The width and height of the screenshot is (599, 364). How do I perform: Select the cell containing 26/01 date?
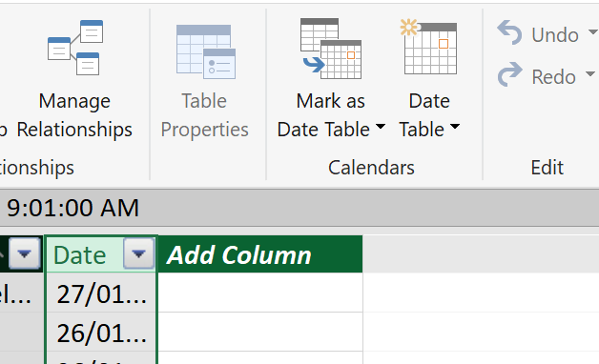click(101, 332)
